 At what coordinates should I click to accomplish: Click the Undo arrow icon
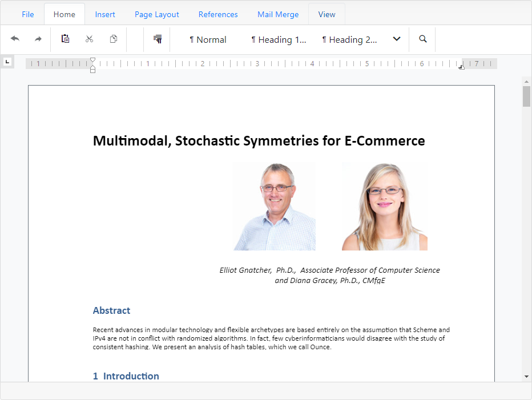tap(15, 39)
